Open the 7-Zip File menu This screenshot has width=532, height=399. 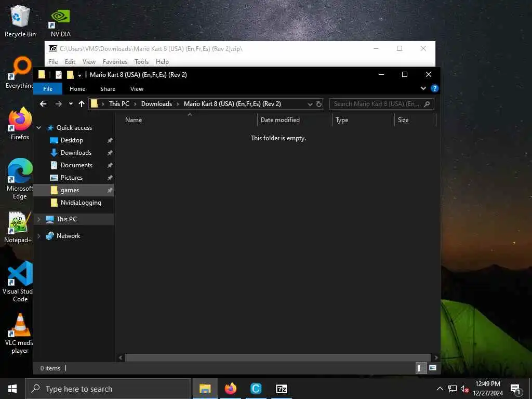(x=53, y=62)
